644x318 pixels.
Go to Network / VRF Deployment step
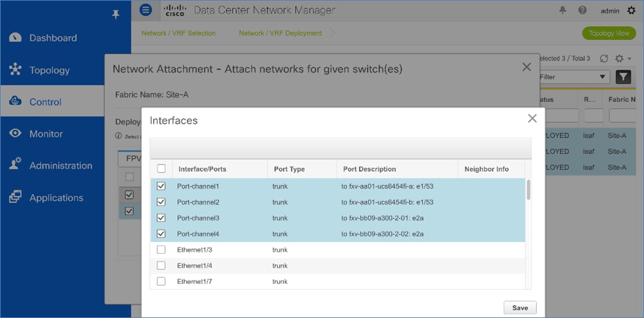click(x=281, y=33)
